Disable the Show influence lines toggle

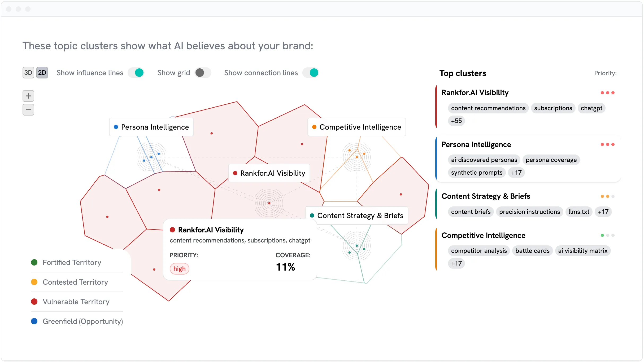pyautogui.click(x=136, y=73)
